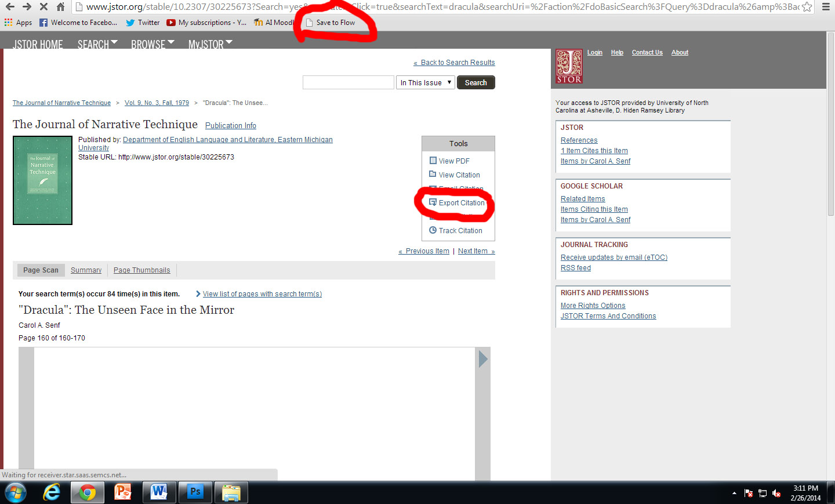Open the Chrome menu hamburger icon
This screenshot has width=835, height=504.
pyautogui.click(x=826, y=7)
